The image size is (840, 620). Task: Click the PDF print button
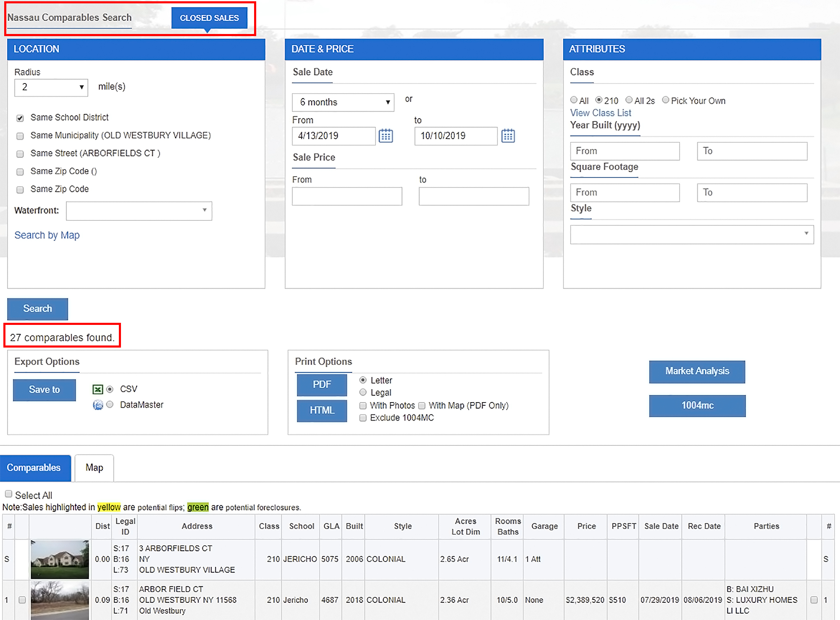pos(322,385)
